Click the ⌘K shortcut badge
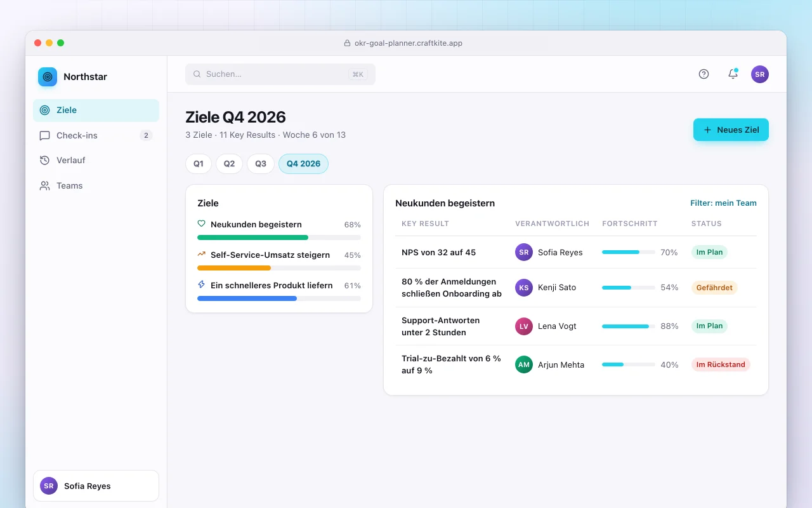812x508 pixels. click(x=358, y=74)
